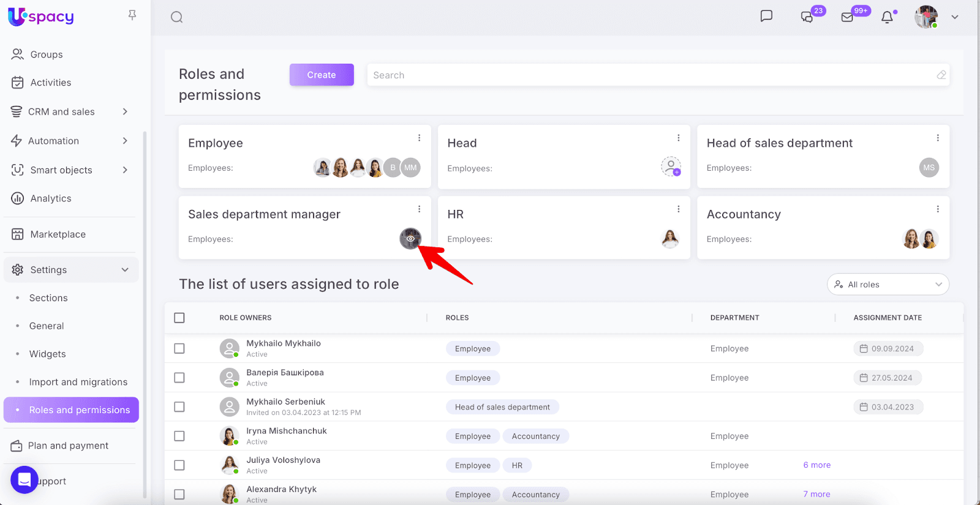The image size is (980, 505).
Task: Pin the sidebar using the pin icon
Action: (132, 15)
